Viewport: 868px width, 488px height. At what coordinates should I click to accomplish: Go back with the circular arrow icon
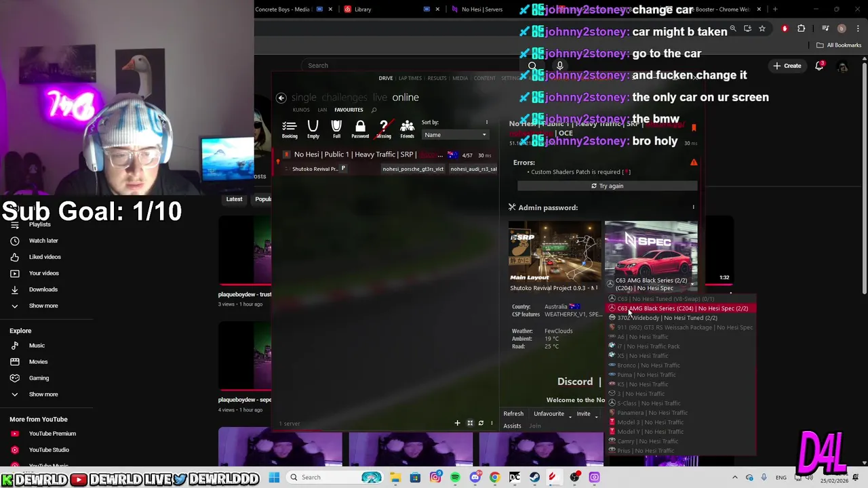281,98
